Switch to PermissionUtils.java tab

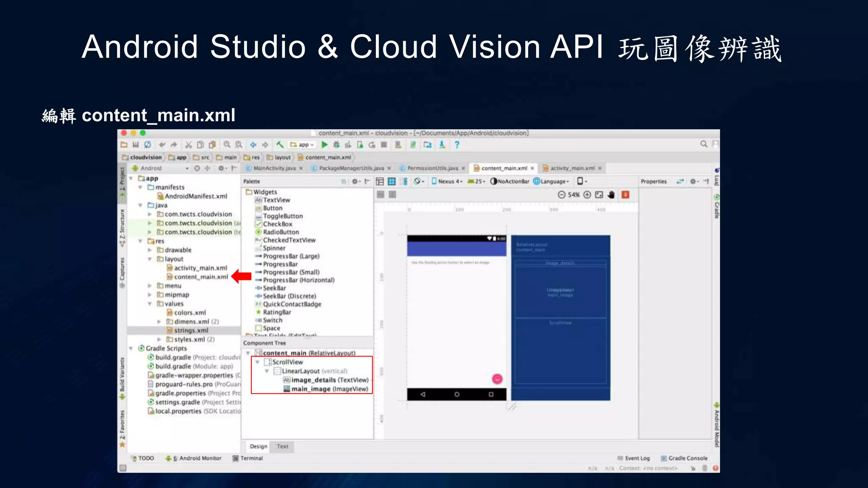point(432,169)
